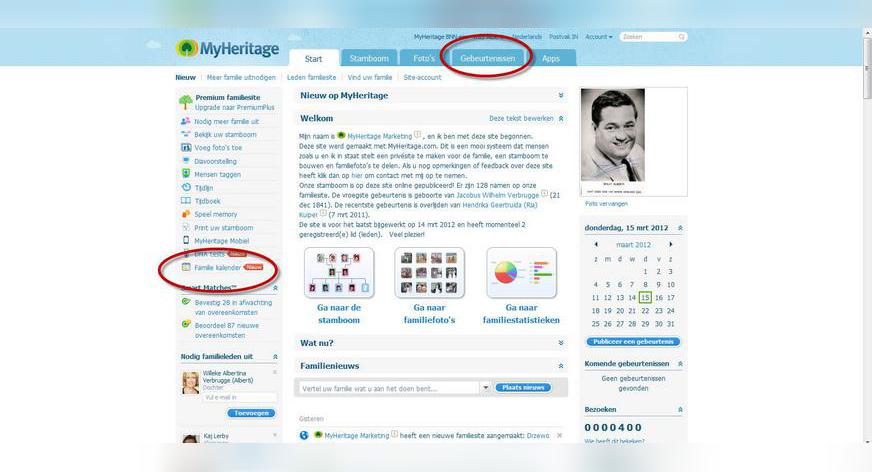Click the Diavoorstelling icon

[x=186, y=161]
